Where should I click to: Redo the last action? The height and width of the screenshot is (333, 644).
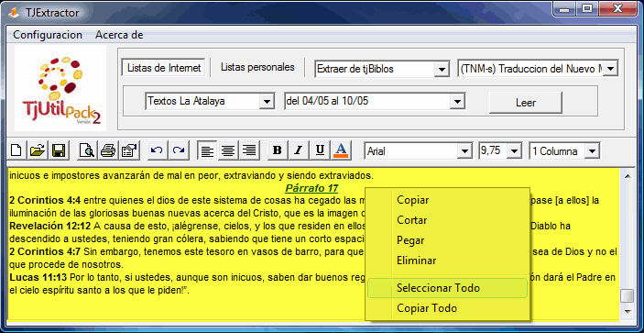click(x=179, y=150)
